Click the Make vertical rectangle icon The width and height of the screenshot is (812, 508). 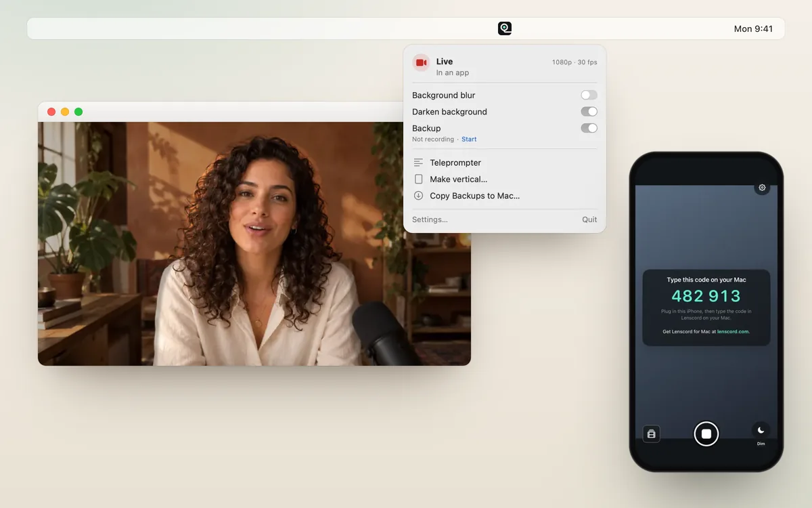(x=418, y=179)
